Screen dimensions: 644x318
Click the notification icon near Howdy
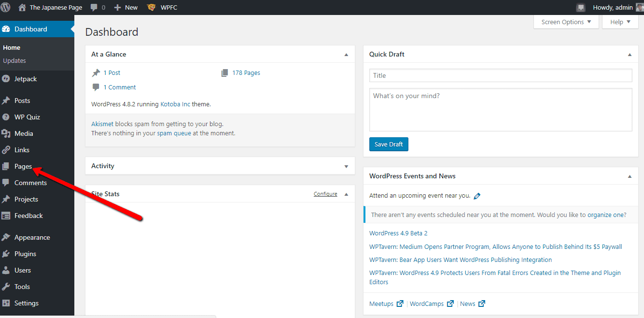point(581,8)
